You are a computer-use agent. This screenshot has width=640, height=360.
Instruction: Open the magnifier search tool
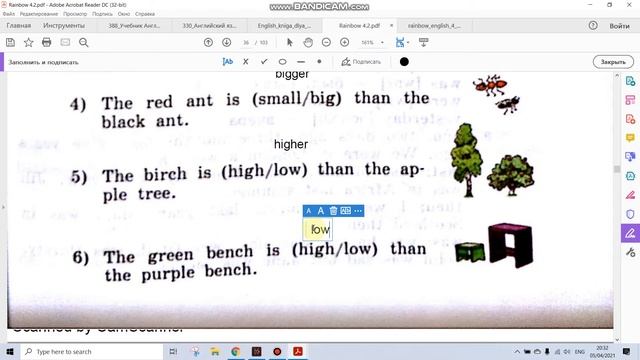click(x=84, y=42)
